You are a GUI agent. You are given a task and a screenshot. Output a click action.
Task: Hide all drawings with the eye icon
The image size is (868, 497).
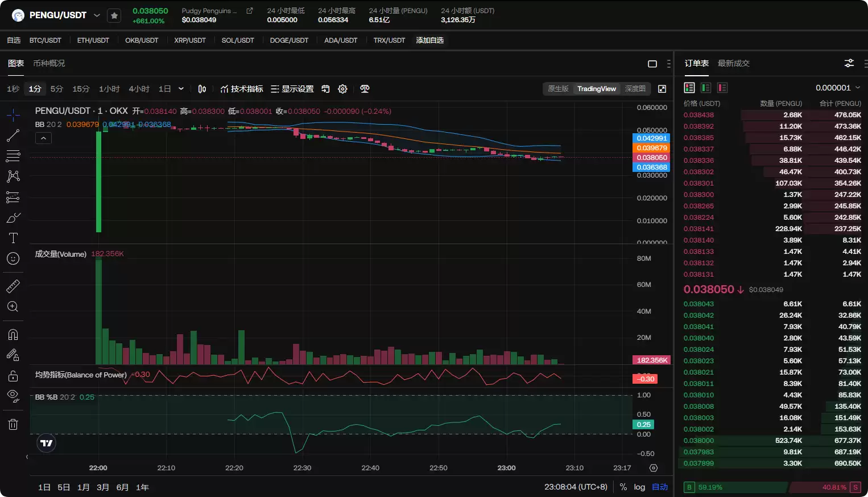pyautogui.click(x=13, y=396)
